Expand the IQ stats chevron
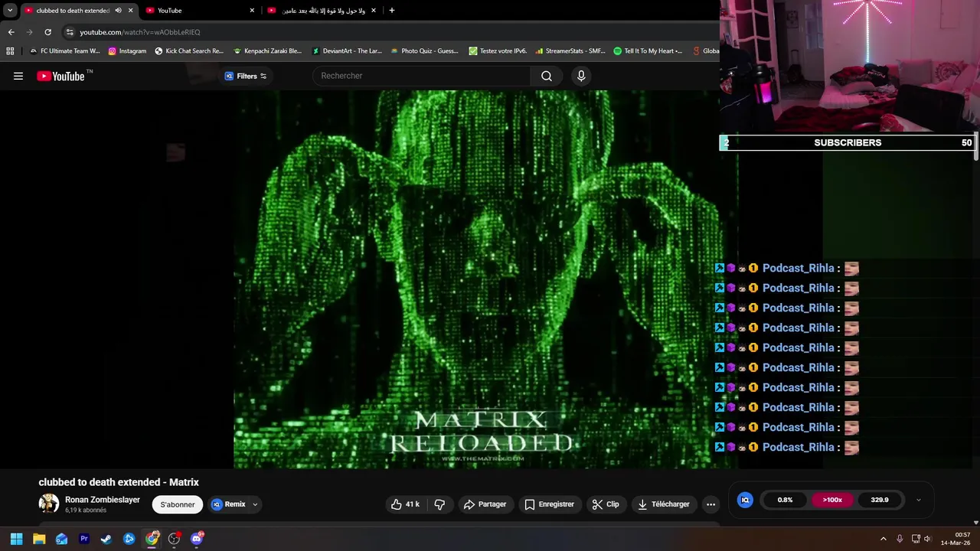 (919, 500)
